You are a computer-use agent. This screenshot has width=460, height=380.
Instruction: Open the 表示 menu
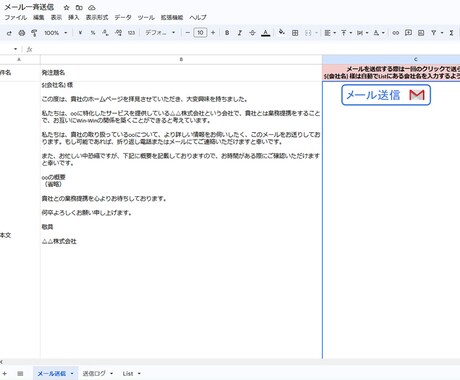56,17
